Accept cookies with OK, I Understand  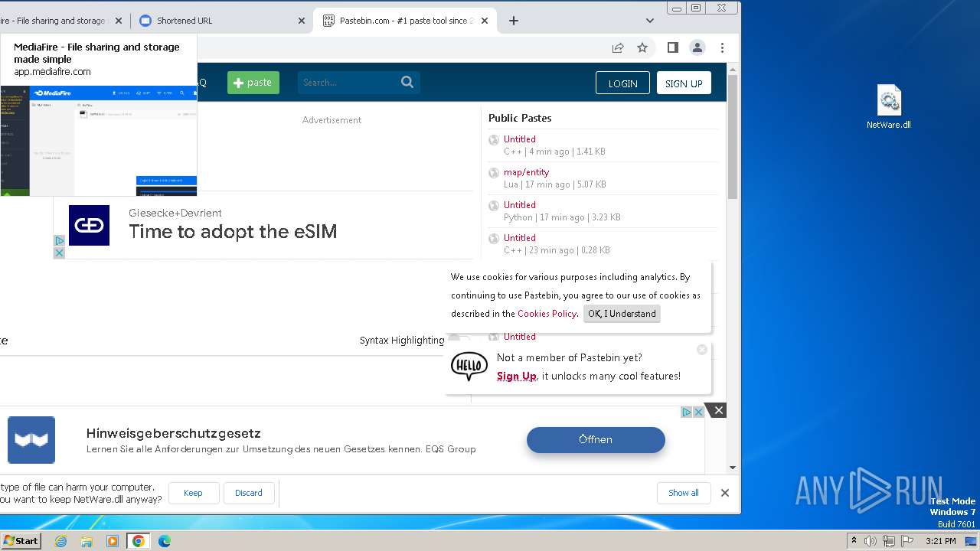point(622,314)
